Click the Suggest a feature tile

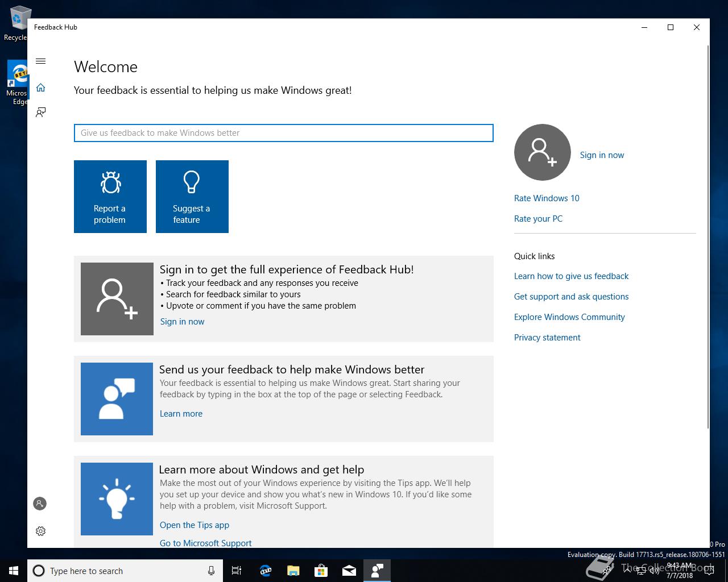192,197
